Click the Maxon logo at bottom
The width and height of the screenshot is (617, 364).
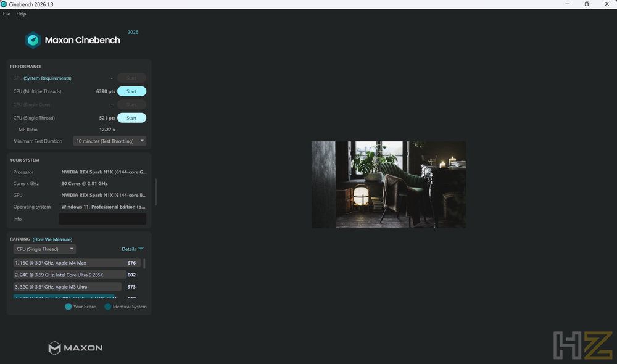click(75, 348)
